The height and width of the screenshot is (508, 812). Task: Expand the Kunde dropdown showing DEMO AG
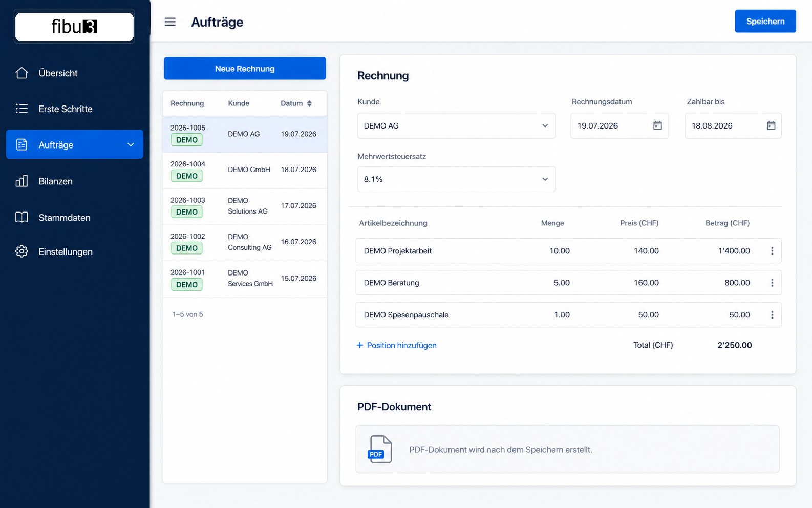click(x=456, y=125)
